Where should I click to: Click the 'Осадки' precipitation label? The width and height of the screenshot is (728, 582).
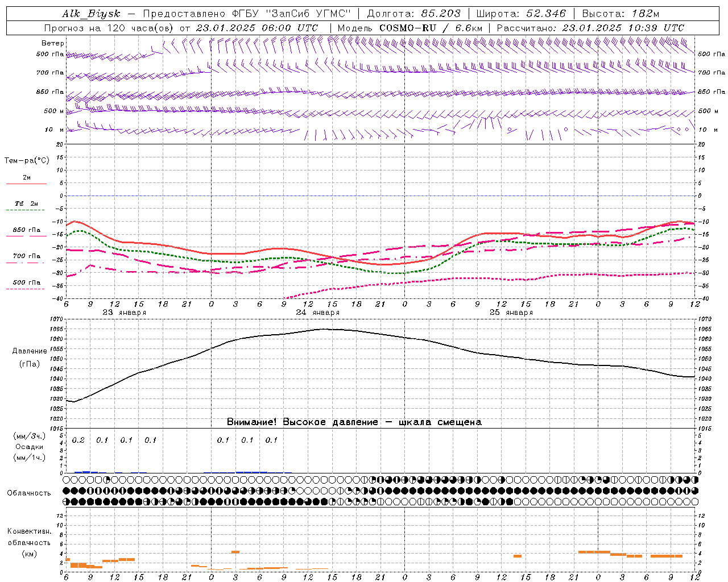click(29, 447)
